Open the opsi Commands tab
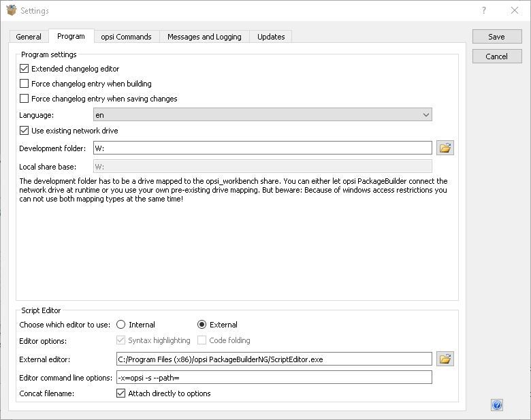This screenshot has height=420, width=531. [x=127, y=37]
